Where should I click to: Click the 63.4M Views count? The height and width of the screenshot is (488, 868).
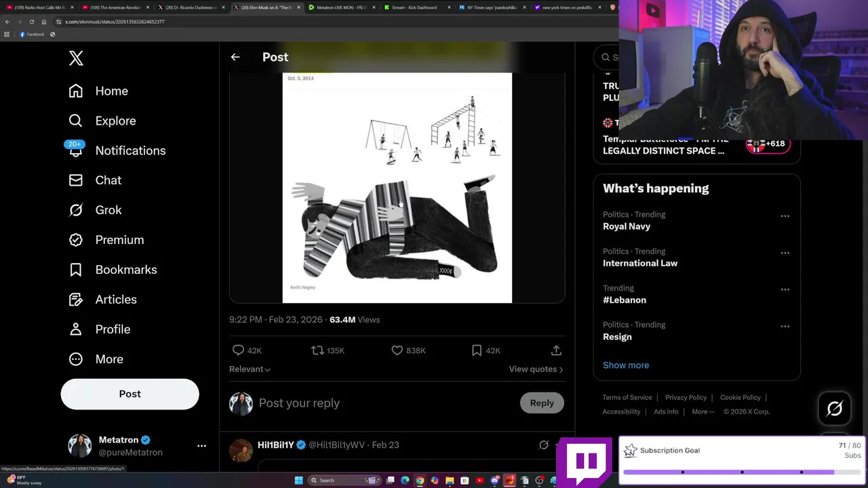tap(355, 320)
